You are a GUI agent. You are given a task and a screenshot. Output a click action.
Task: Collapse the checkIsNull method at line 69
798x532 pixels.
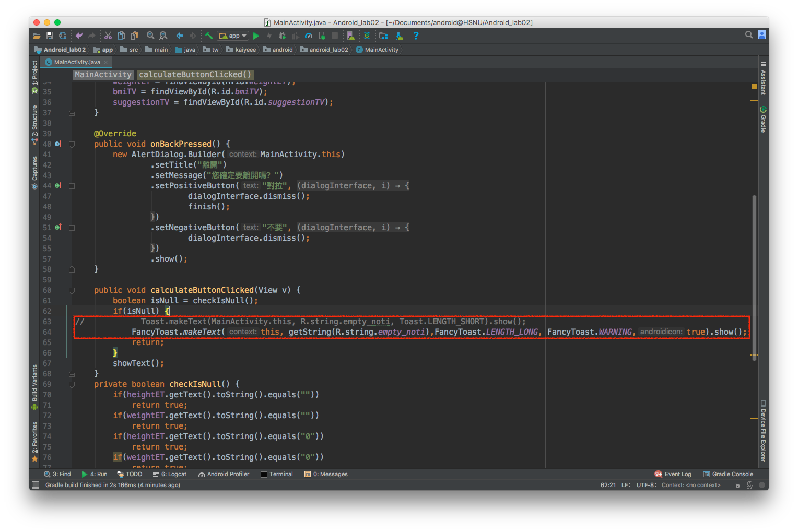[x=72, y=384]
